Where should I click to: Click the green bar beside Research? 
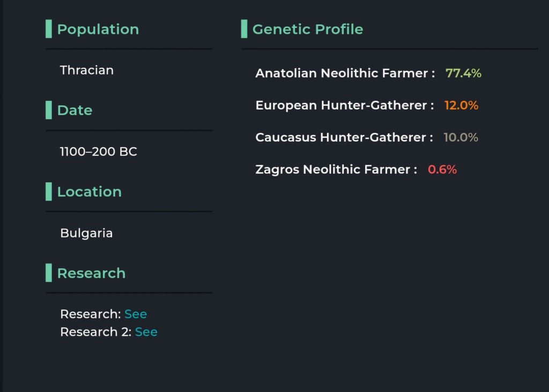[49, 272]
